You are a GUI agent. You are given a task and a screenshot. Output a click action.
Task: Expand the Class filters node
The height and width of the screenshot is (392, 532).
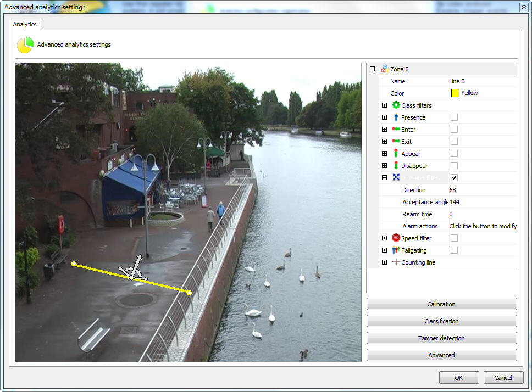click(x=384, y=105)
